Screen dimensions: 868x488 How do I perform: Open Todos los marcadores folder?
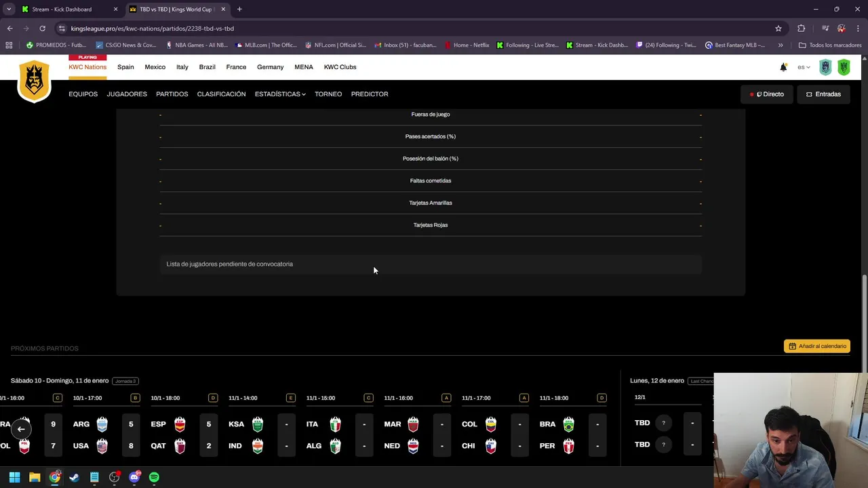(830, 45)
